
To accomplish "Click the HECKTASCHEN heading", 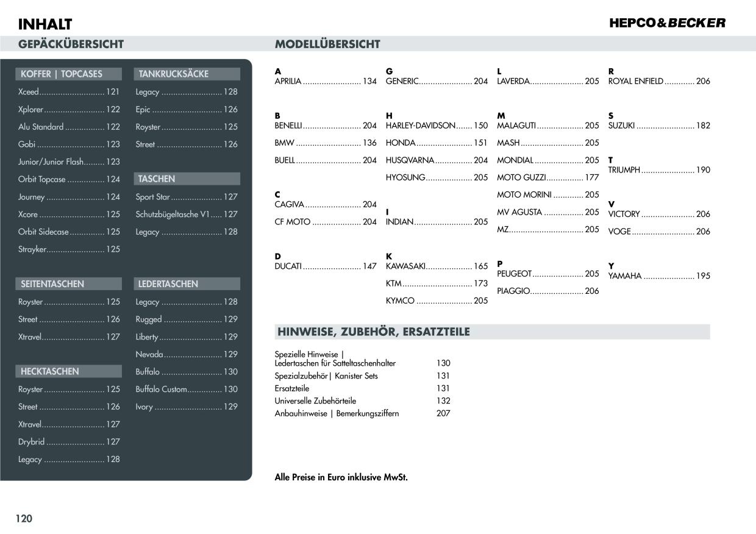I will coord(68,371).
